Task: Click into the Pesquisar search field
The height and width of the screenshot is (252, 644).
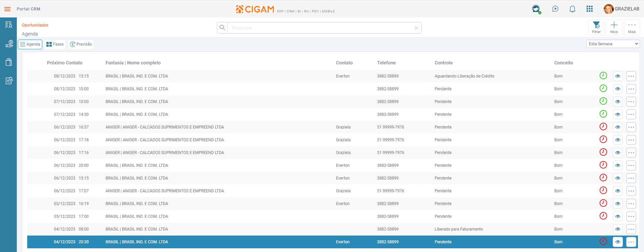Action: pos(320,28)
